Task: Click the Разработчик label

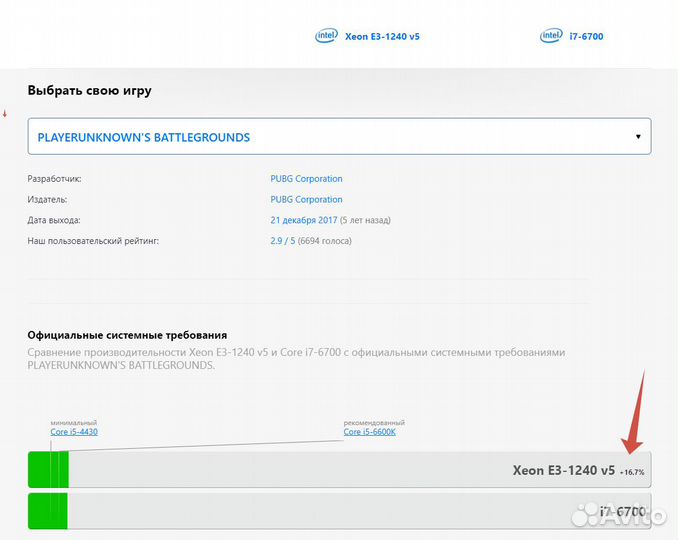Action: click(x=54, y=179)
